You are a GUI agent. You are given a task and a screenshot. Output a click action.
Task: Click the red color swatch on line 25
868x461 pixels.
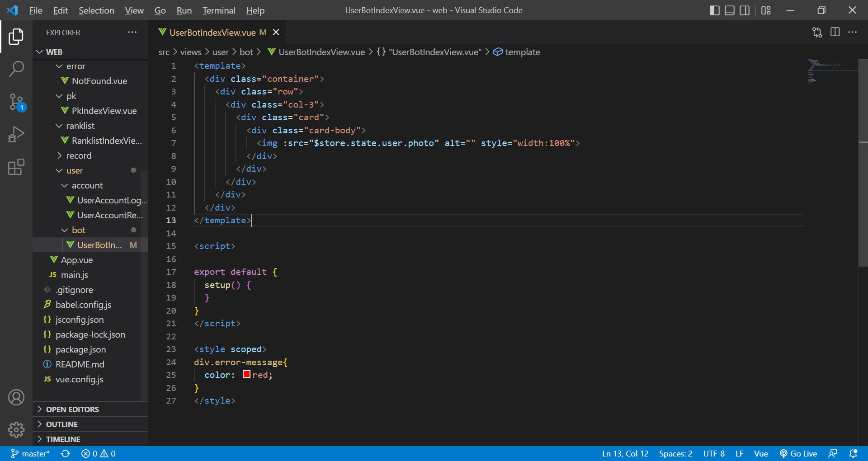(246, 374)
